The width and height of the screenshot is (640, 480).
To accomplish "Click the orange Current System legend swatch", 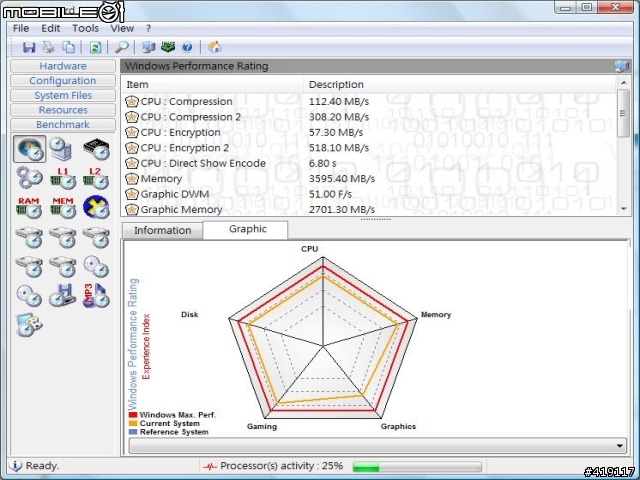I will coord(133,423).
